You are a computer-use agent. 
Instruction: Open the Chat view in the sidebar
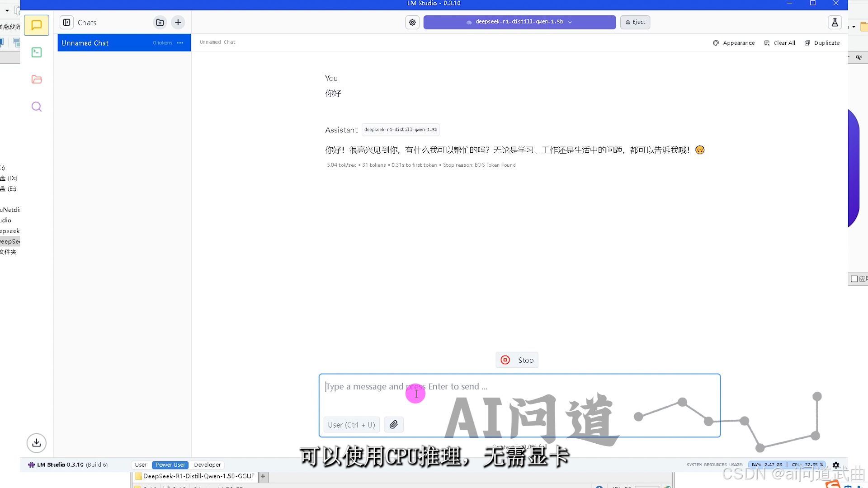pyautogui.click(x=37, y=25)
